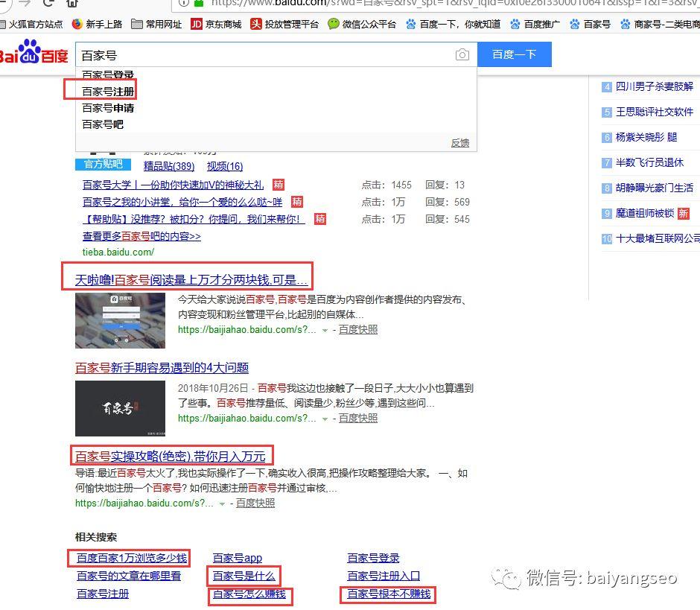700x610 pixels.
Task: Click related search 百家号怎么赚钱
Action: (x=249, y=594)
